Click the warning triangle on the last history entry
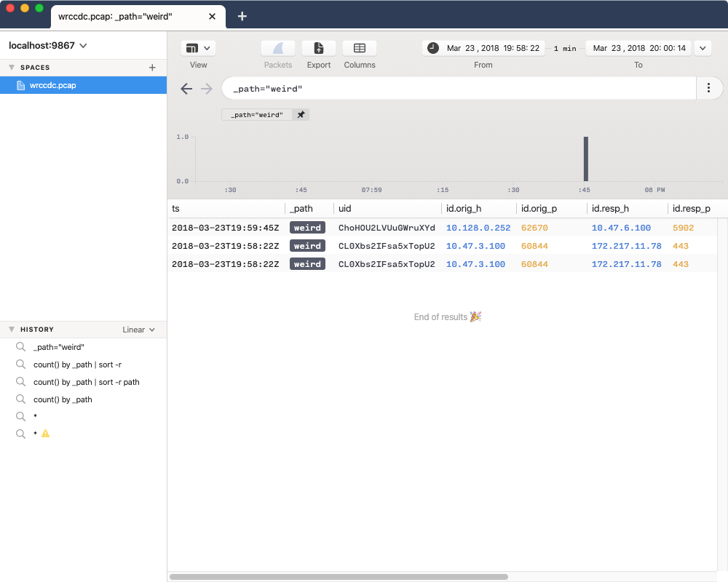Screen dimensions: 728x582 click(44, 434)
